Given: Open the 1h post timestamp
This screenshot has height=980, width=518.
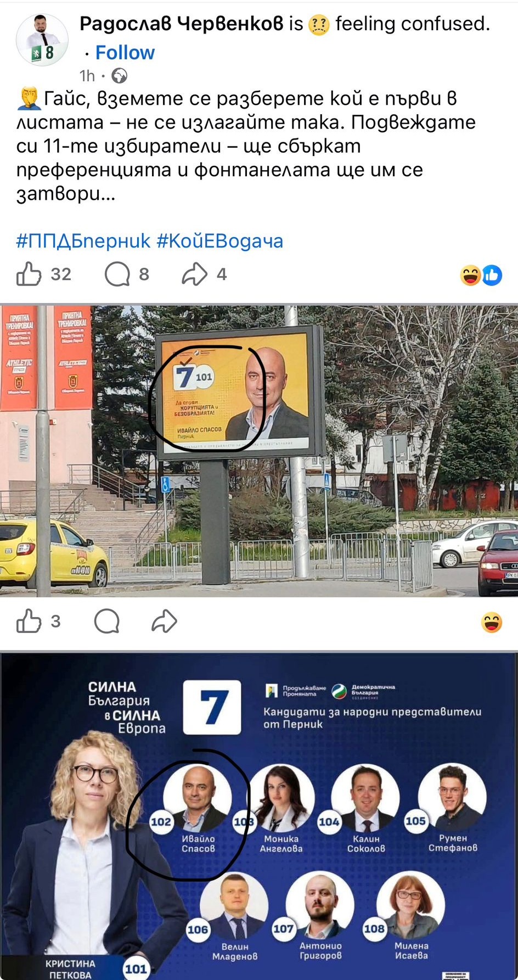Looking at the screenshot, I should point(87,75).
